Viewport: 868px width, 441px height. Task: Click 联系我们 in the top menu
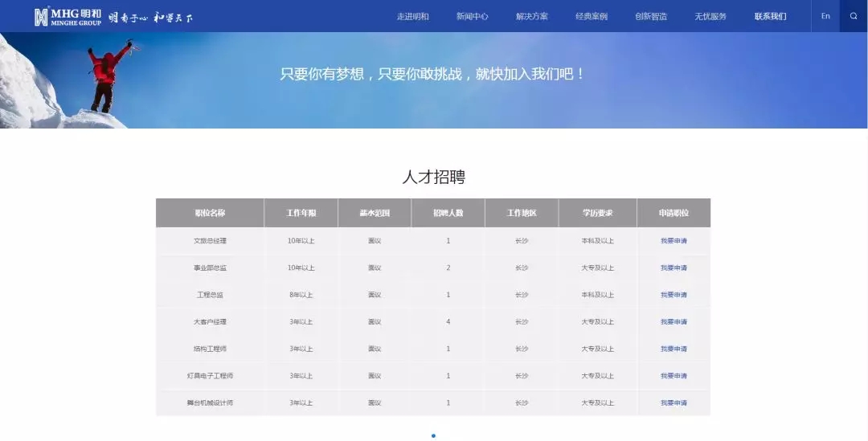[x=770, y=16]
